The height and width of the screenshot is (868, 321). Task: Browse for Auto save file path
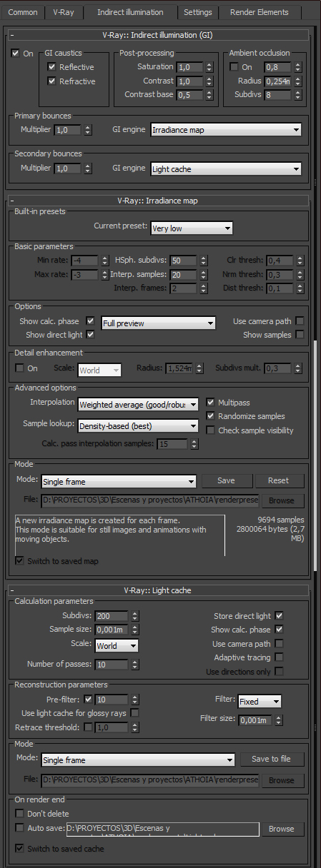pos(282,829)
